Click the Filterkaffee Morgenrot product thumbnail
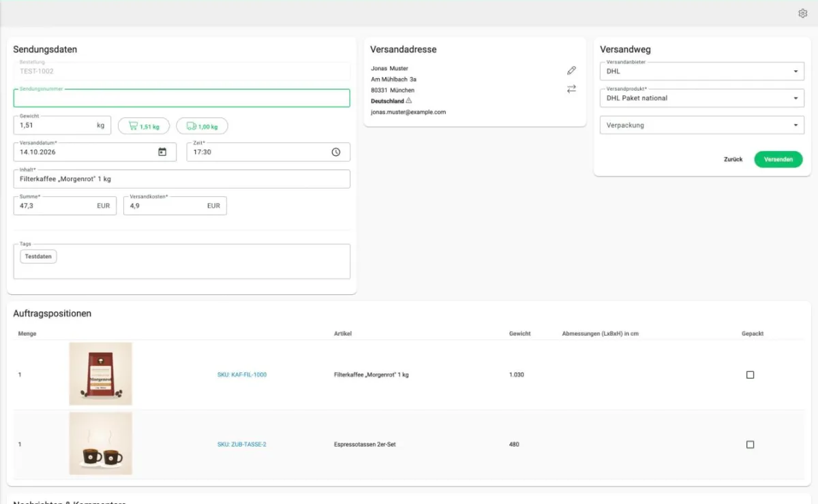The height and width of the screenshot is (504, 818). tap(101, 374)
